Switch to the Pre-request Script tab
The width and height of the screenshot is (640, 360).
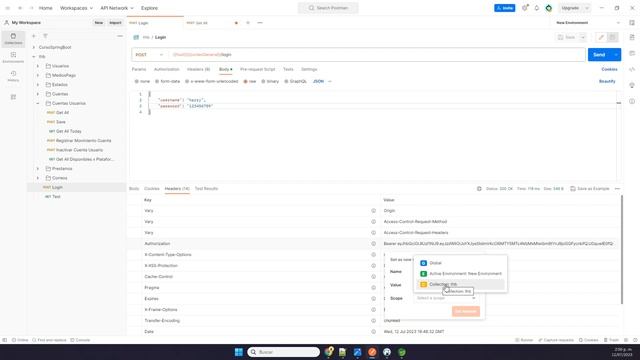point(258,69)
